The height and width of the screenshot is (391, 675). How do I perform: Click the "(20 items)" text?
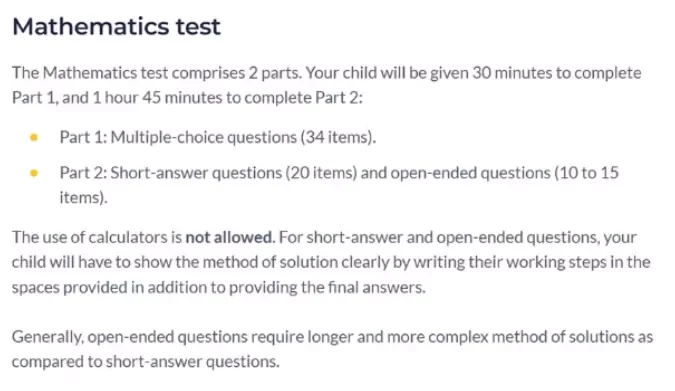tap(321, 173)
